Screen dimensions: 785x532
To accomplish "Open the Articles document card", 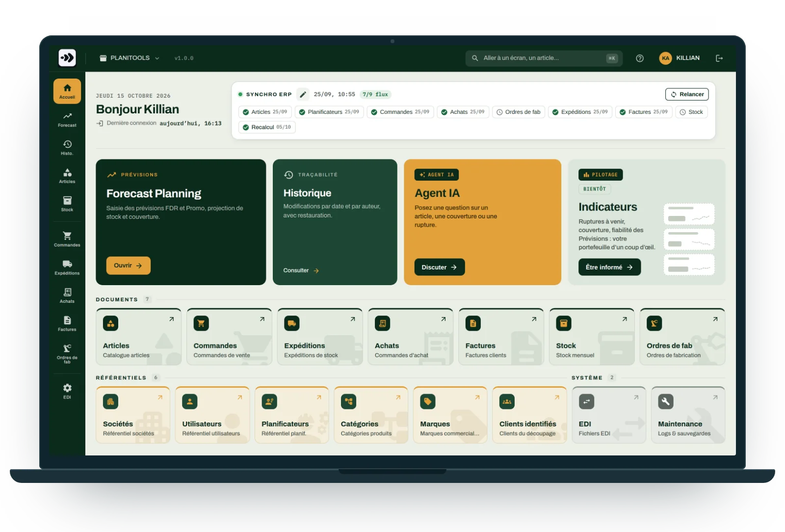I will (x=138, y=337).
